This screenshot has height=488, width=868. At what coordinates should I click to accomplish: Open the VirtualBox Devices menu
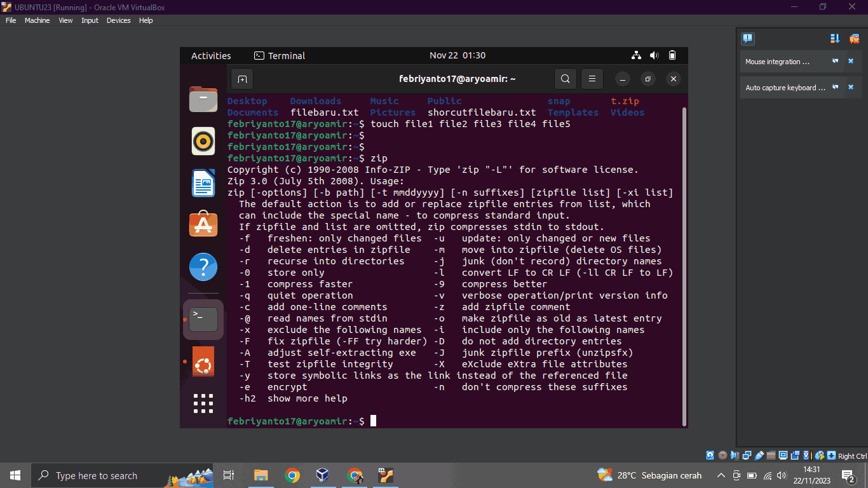pos(118,20)
